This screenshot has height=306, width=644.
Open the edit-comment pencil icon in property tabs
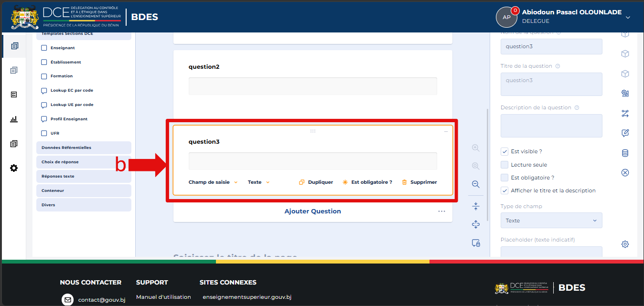pos(625,133)
